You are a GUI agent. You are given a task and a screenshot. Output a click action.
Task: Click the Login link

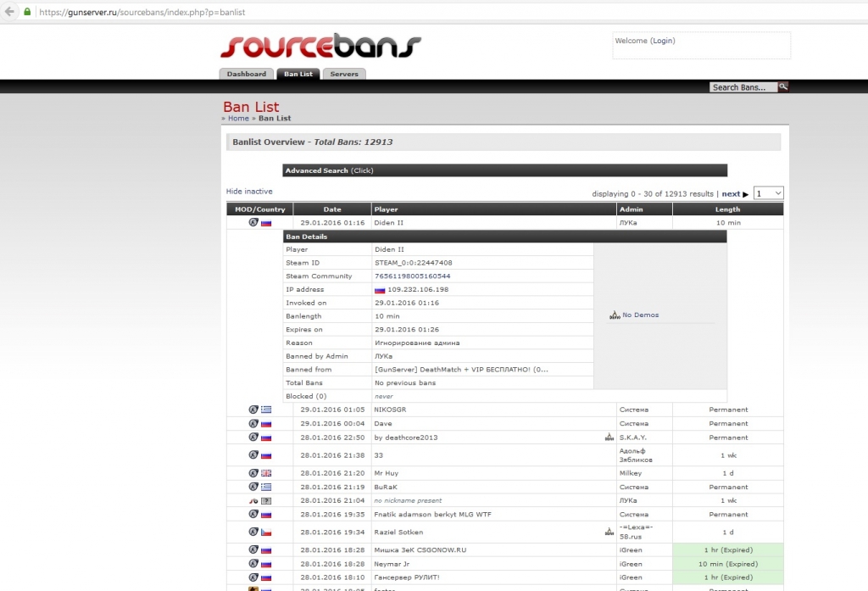point(663,41)
